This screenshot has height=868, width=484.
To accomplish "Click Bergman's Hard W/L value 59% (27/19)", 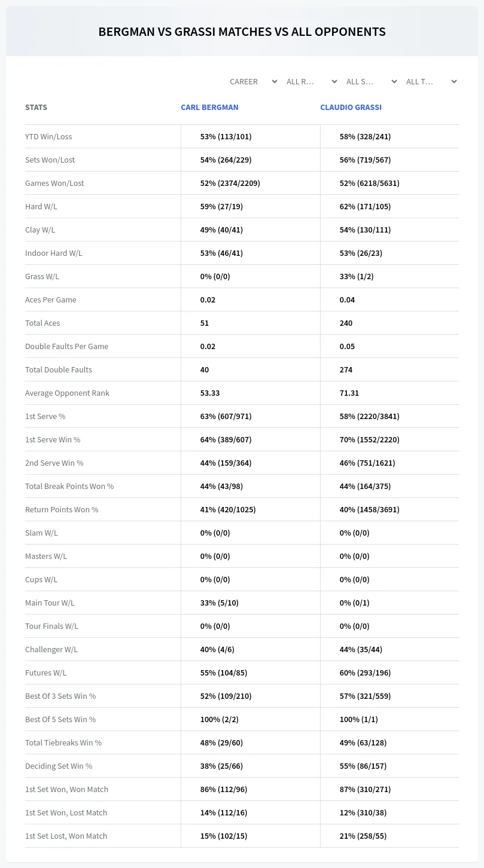I will coord(221,206).
